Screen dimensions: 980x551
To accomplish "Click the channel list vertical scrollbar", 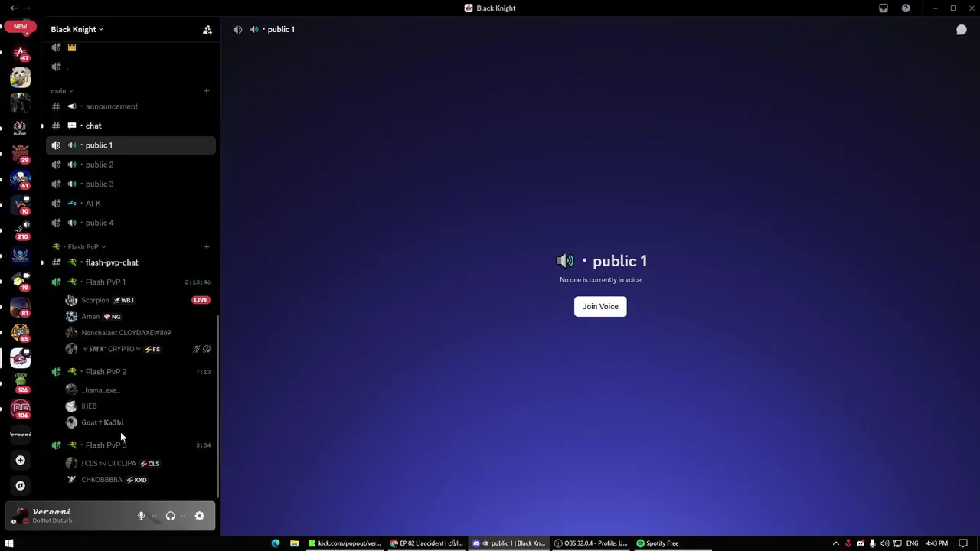I will click(218, 406).
